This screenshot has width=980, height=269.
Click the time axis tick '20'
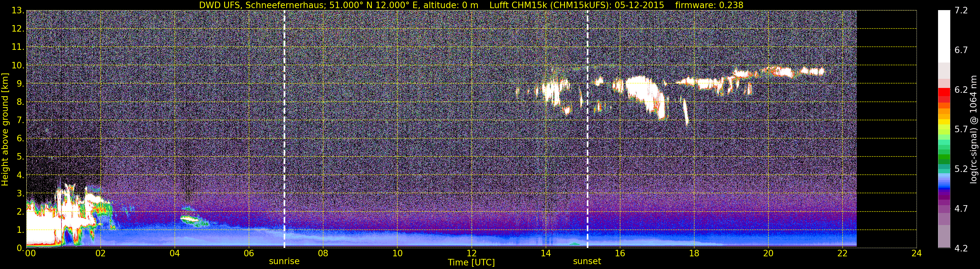[768, 253]
